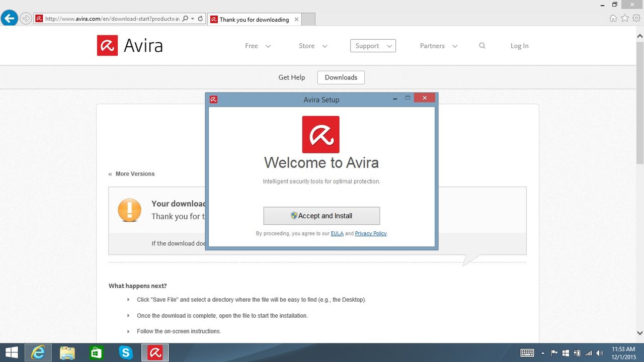The height and width of the screenshot is (362, 644).
Task: Check the battery status tray icon
Action: (x=577, y=353)
